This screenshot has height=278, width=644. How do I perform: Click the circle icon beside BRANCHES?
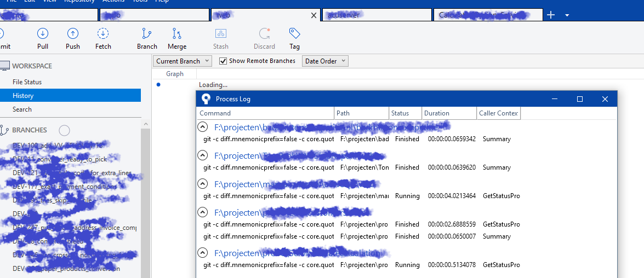[x=64, y=130]
